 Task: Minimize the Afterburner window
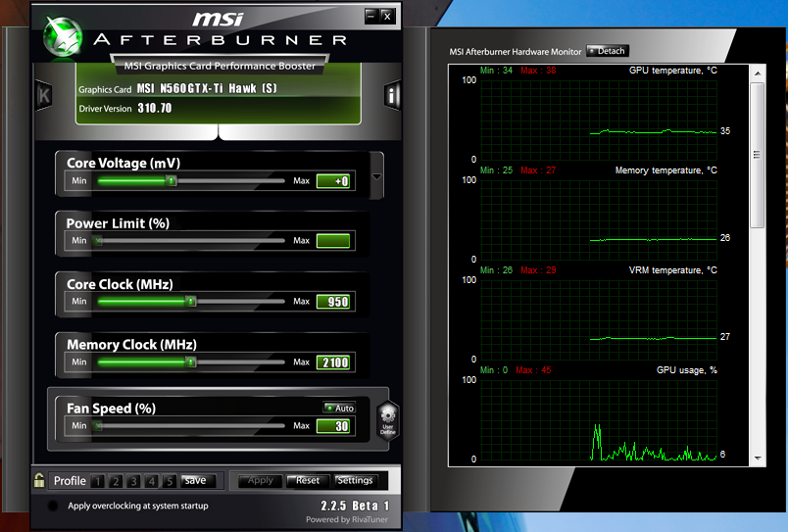pos(370,16)
